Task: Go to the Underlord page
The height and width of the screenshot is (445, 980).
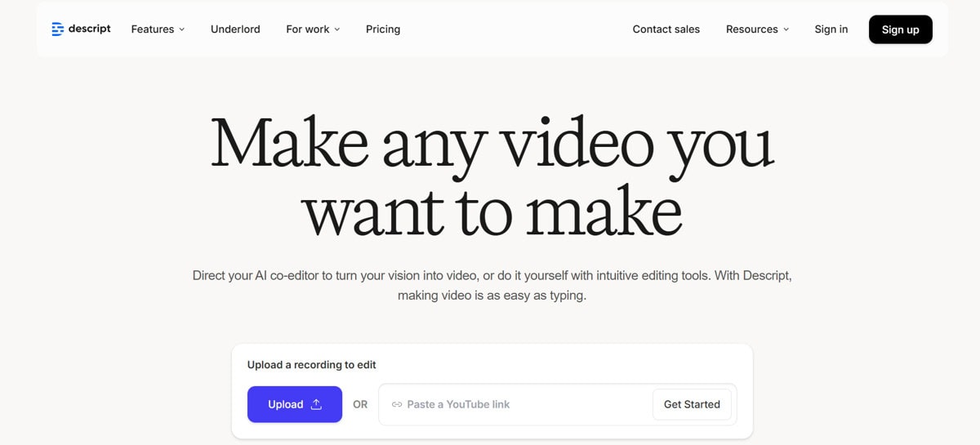Action: 235,29
